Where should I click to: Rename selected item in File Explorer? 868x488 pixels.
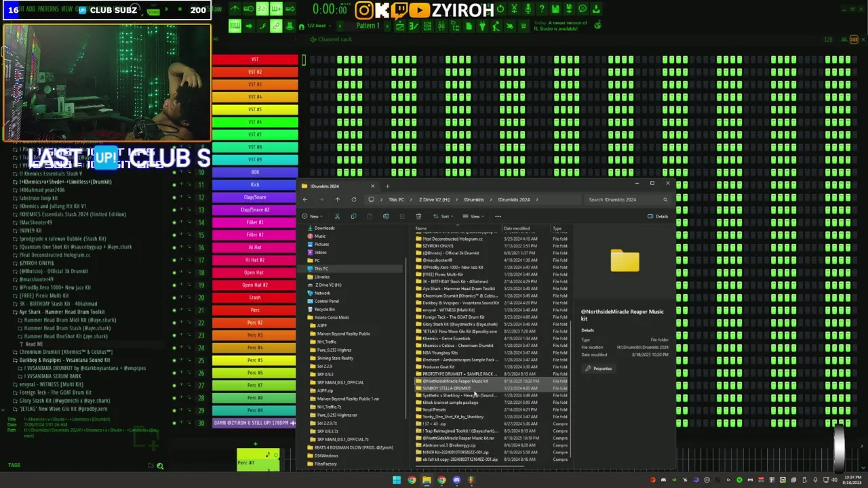click(x=386, y=216)
